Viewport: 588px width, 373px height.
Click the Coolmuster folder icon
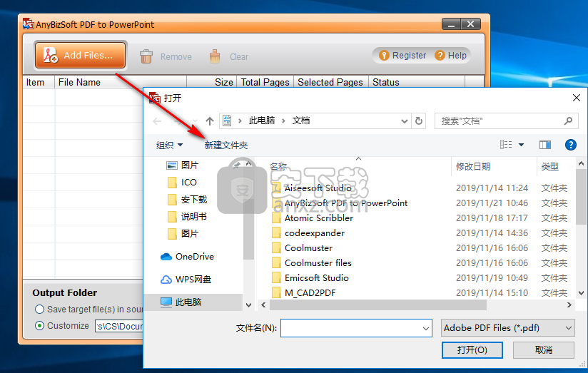(276, 248)
